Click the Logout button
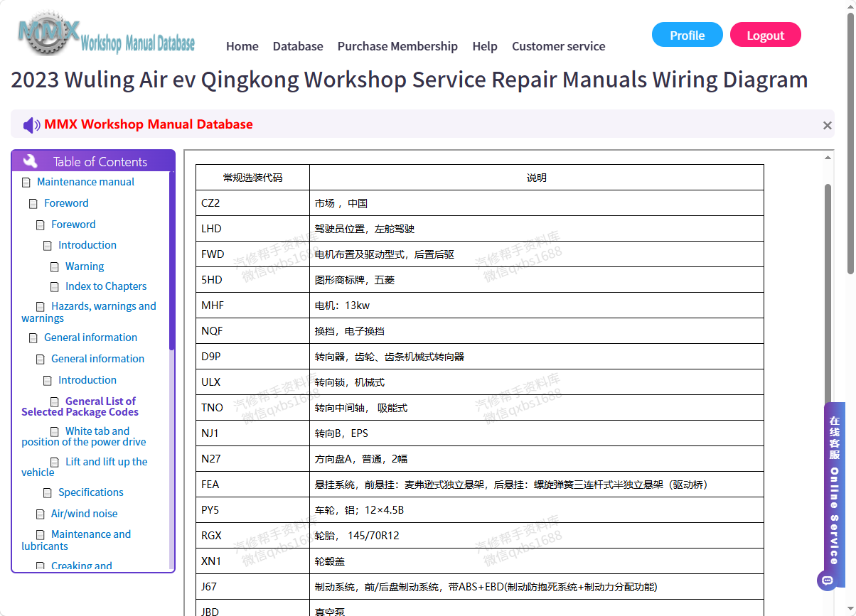 766,35
